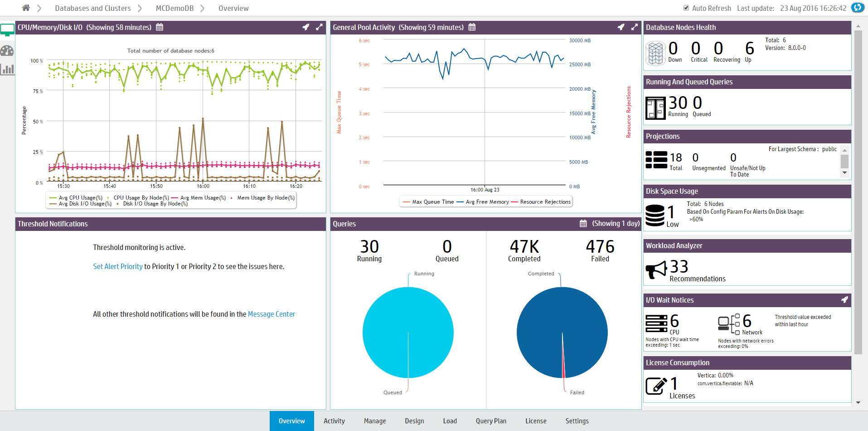Click the refresh icon beside last update time
This screenshot has height=431, width=868.
[857, 8]
